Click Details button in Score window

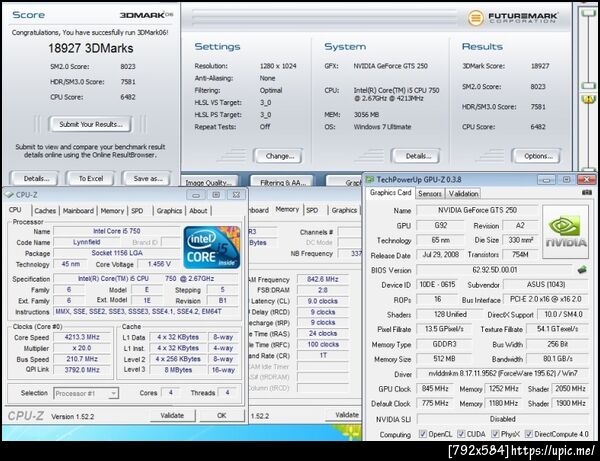coord(36,179)
